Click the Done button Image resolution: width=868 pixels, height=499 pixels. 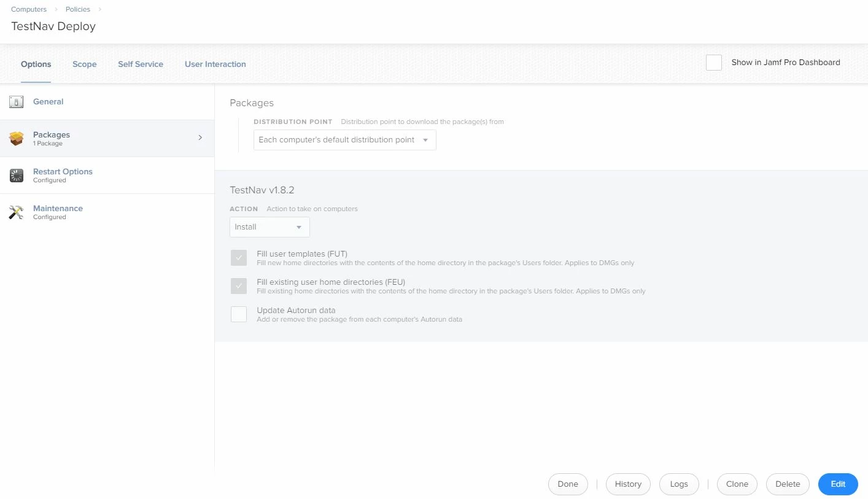coord(568,484)
